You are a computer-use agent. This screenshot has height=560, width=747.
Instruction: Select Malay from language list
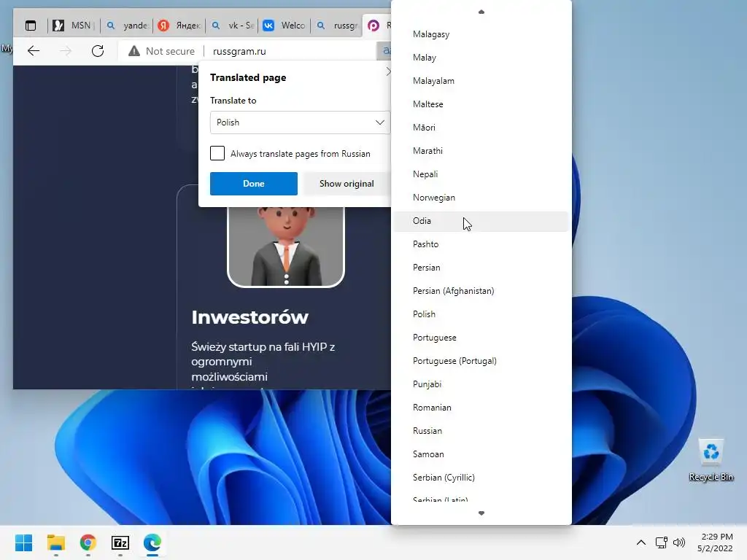pos(481,58)
